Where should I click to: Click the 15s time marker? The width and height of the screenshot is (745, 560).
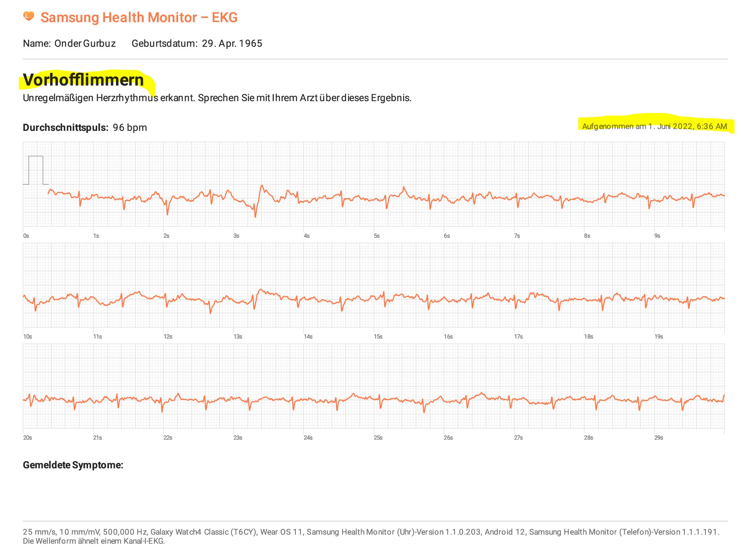(x=378, y=337)
